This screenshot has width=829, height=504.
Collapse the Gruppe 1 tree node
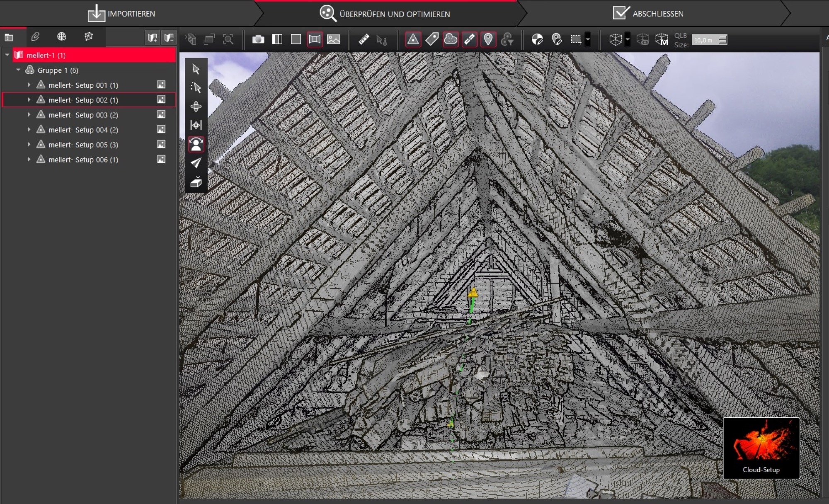18,70
